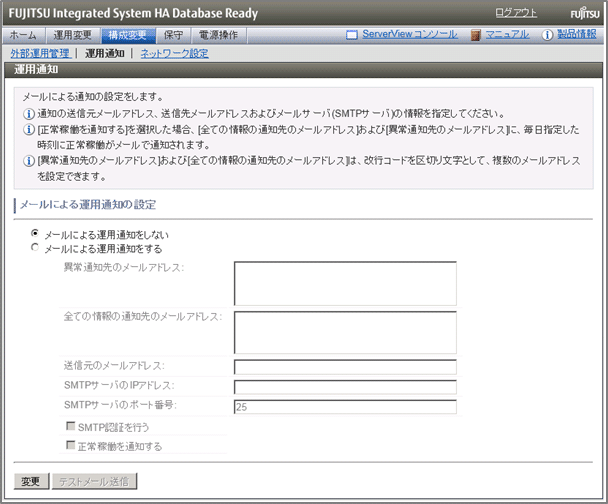Viewport: 608px width, 504px height.
Task: Click the product information info icon
Action: [547, 35]
